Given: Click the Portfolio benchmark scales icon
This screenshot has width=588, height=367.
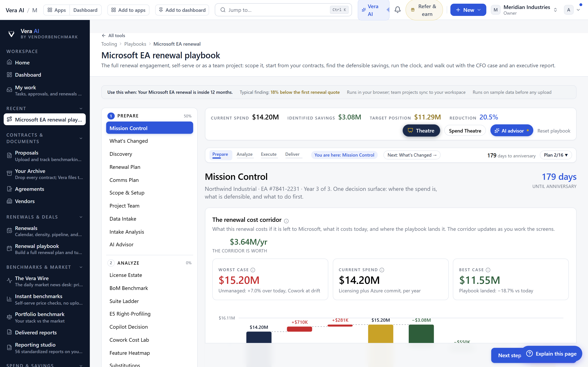Looking at the screenshot, I should [x=9, y=317].
